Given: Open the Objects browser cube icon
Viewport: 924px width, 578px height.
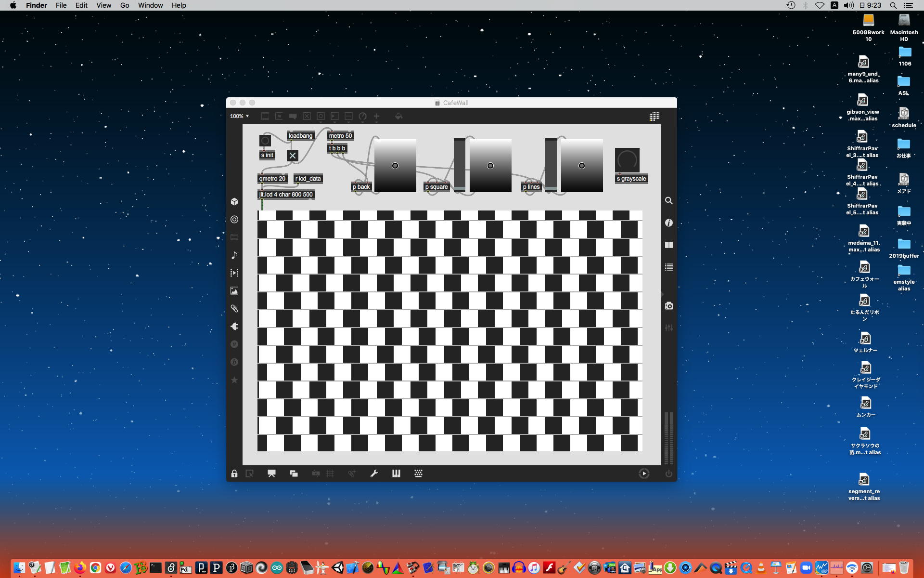Looking at the screenshot, I should pos(234,202).
